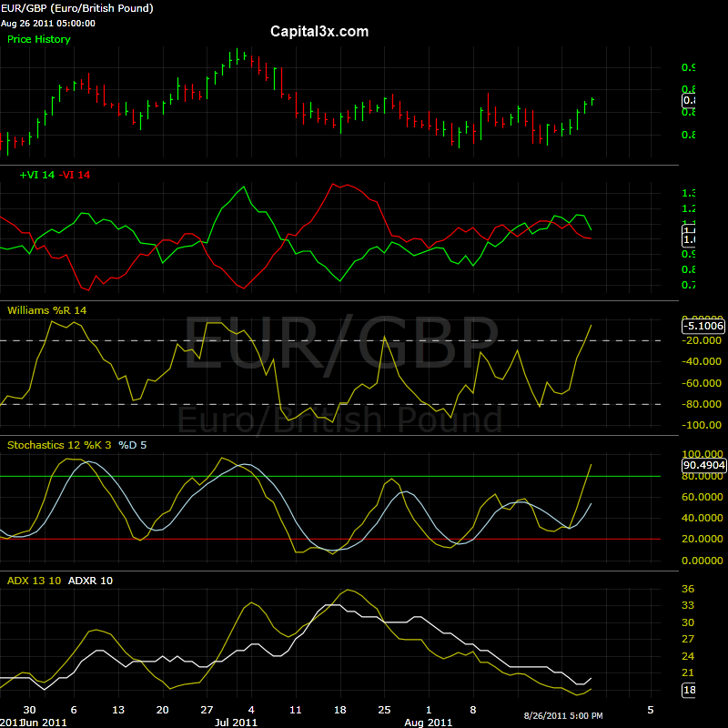Click the date axis tick labeled 1
Screen dimensions: 728x728
429,710
